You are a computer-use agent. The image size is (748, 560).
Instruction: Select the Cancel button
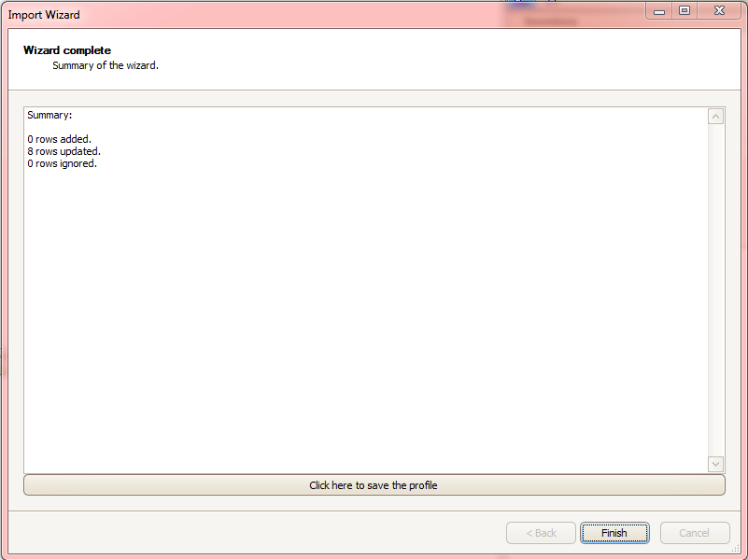(x=695, y=533)
